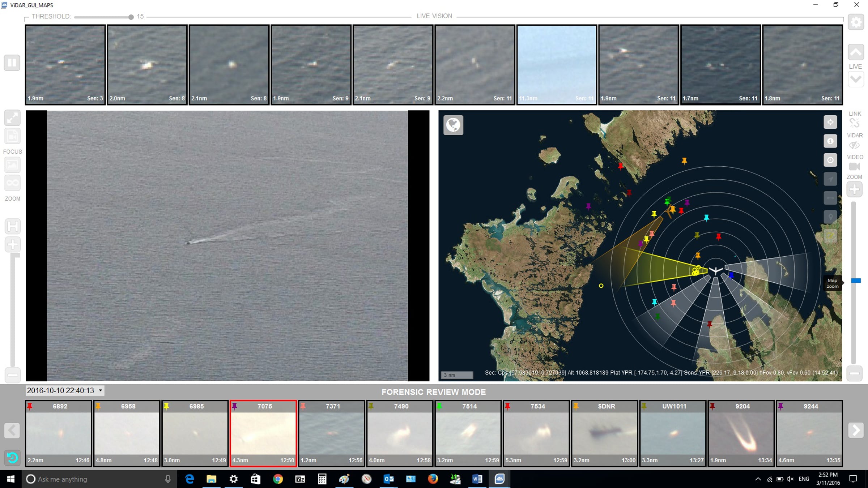Click the map ZOOM plus button
Screen dimensions: 868x488
coord(855,189)
